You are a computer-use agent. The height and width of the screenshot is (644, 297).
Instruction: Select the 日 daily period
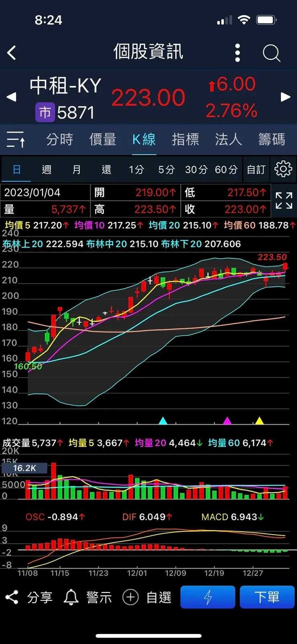tap(16, 169)
